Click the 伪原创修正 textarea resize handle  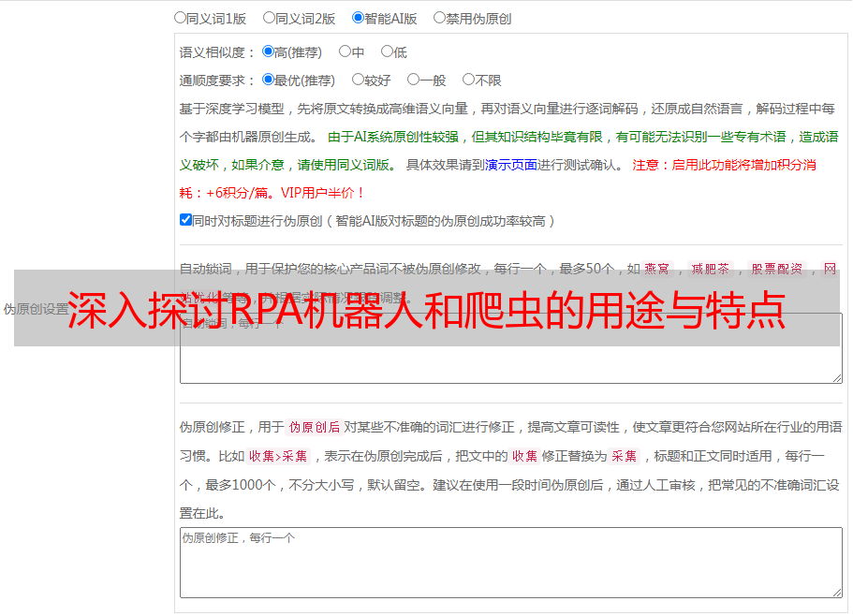click(836, 592)
